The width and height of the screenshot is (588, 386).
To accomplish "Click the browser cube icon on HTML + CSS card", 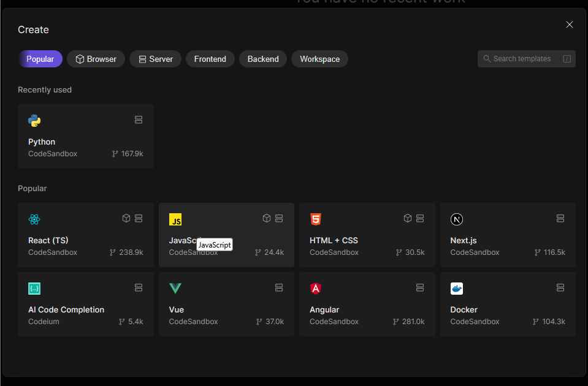I will [x=408, y=218].
